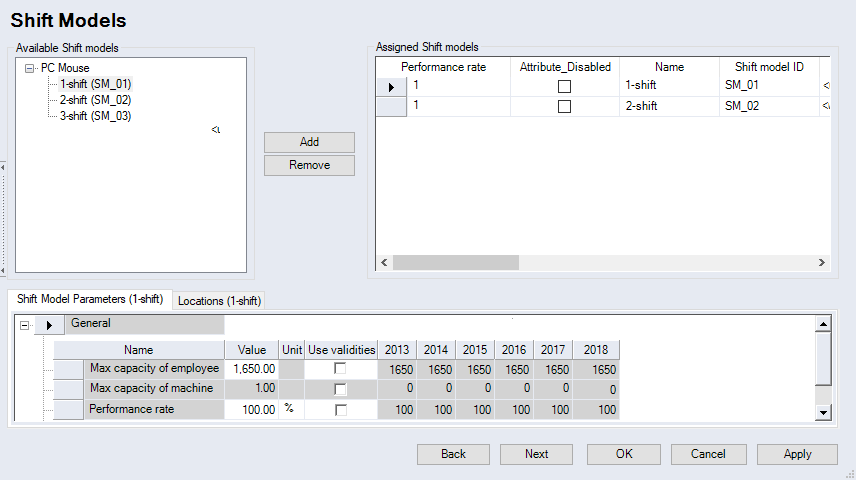
Task: Select 2-shift (SM_02) in available models
Action: click(95, 100)
